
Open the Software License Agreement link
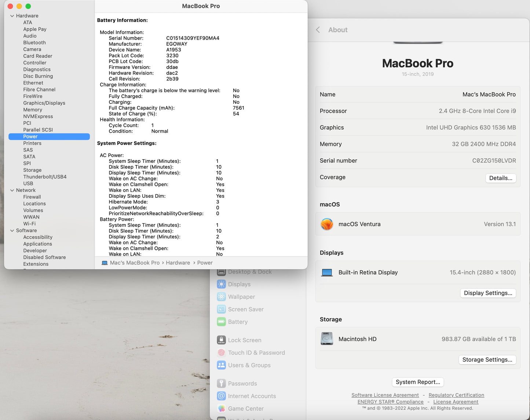385,395
